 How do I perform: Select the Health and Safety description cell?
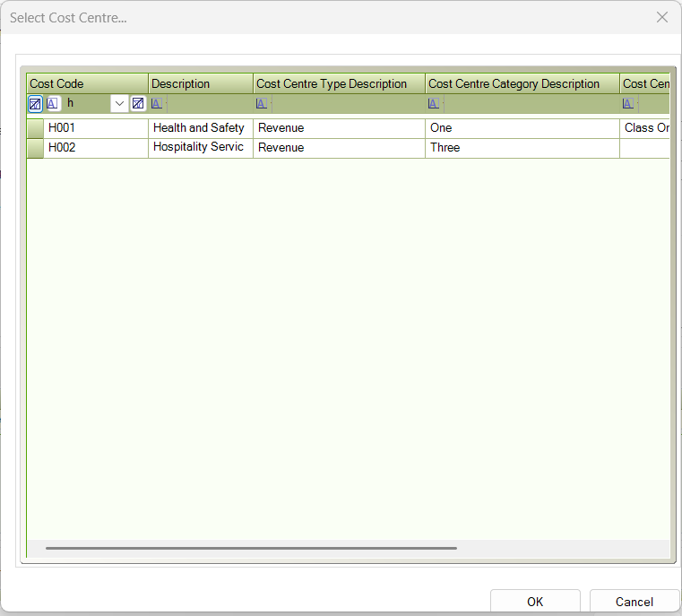pyautogui.click(x=200, y=128)
